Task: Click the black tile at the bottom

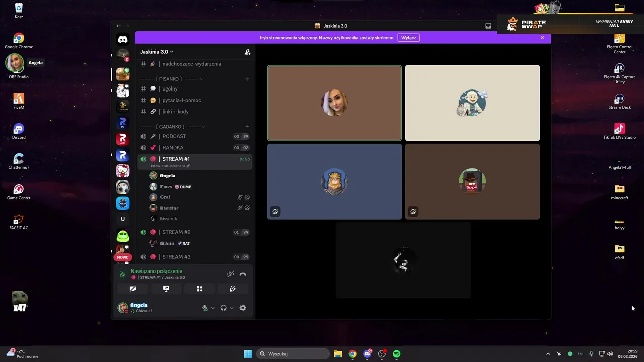Action: [x=404, y=260]
